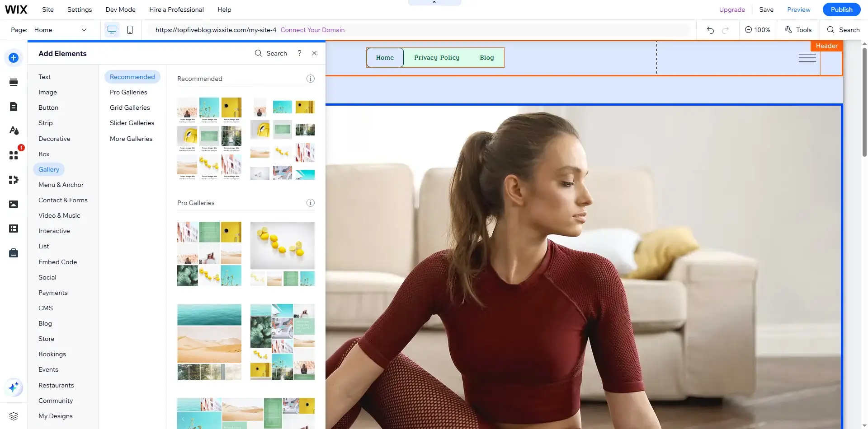Image resolution: width=868 pixels, height=429 pixels.
Task: Click the Connect Your Domain link
Action: tap(312, 30)
